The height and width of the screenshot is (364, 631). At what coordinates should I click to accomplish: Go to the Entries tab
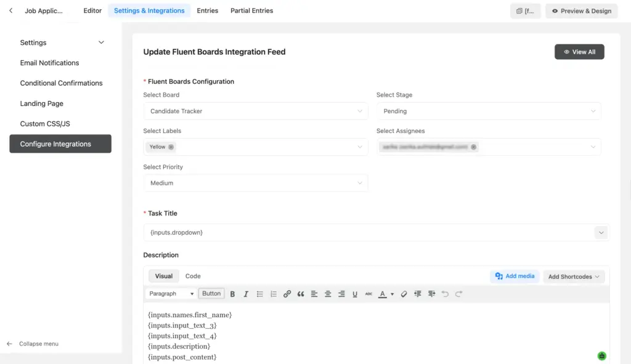[207, 11]
